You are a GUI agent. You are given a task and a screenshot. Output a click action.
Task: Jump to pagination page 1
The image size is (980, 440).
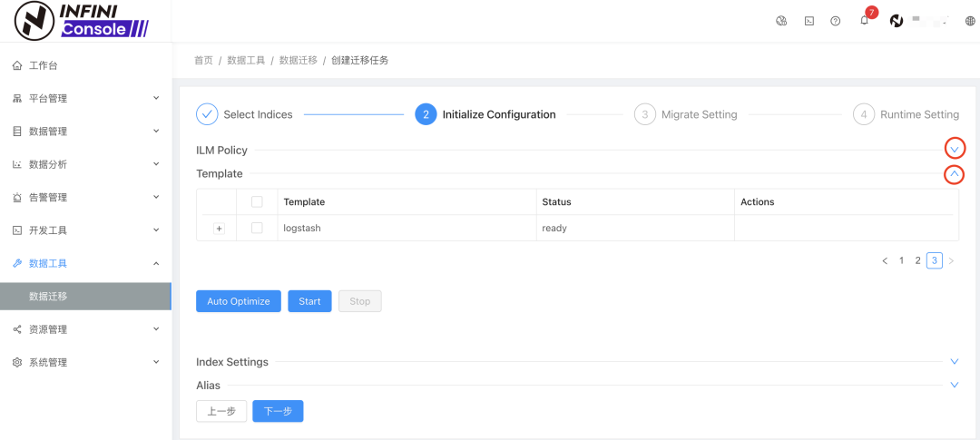[901, 260]
